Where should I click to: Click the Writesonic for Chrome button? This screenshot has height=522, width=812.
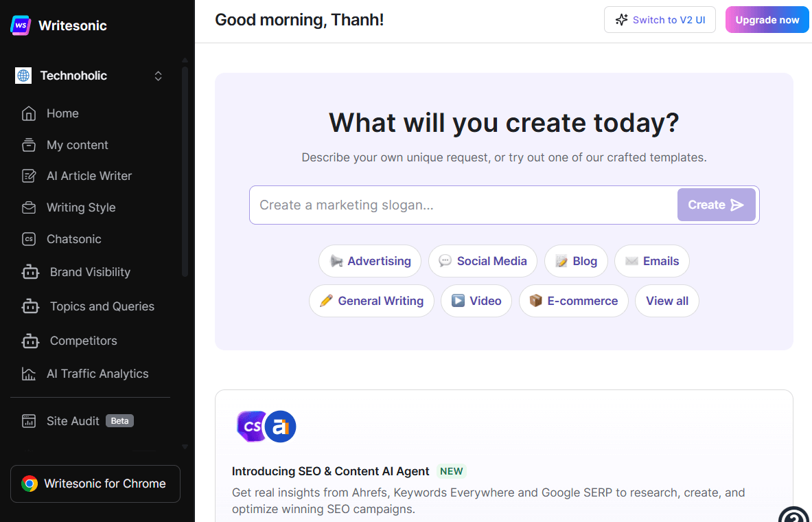[95, 484]
